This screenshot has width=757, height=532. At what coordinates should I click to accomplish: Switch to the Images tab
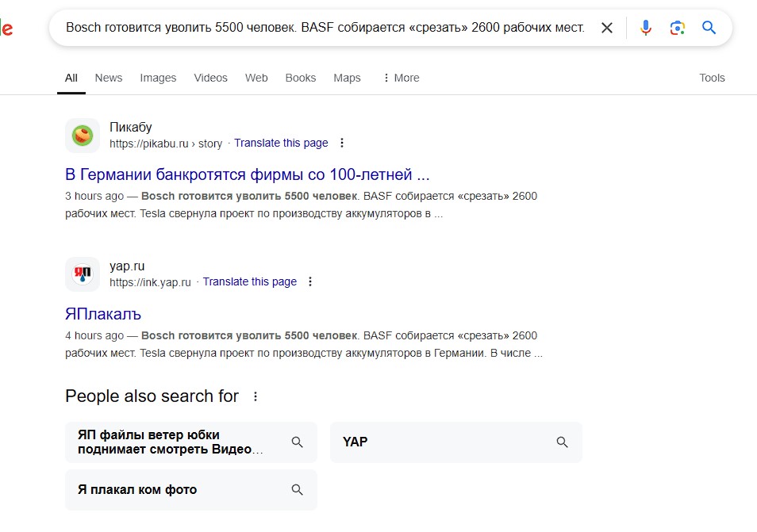(x=158, y=78)
